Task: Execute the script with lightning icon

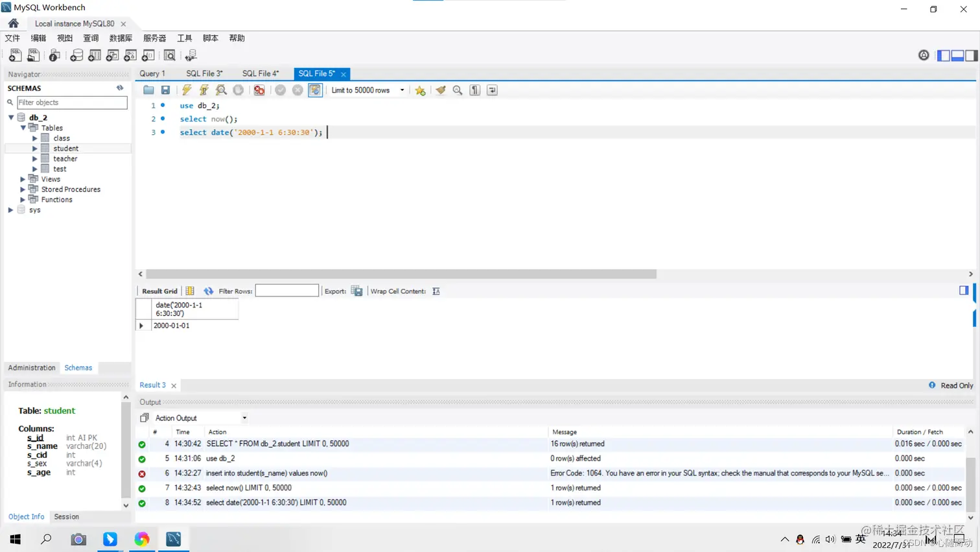Action: pos(187,90)
